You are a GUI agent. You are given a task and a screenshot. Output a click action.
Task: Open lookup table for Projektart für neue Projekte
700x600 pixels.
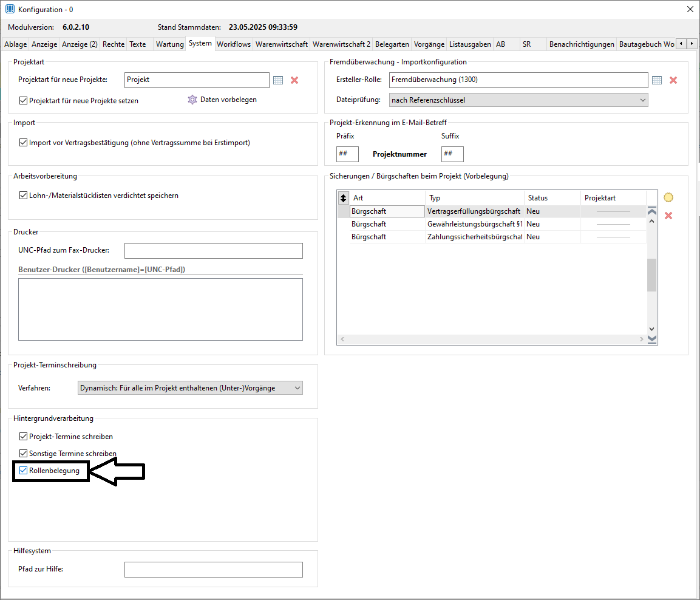coord(278,80)
